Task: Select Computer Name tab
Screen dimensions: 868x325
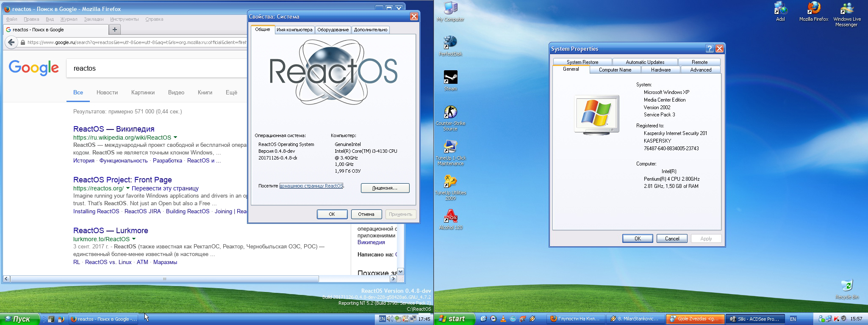Action: [x=615, y=70]
